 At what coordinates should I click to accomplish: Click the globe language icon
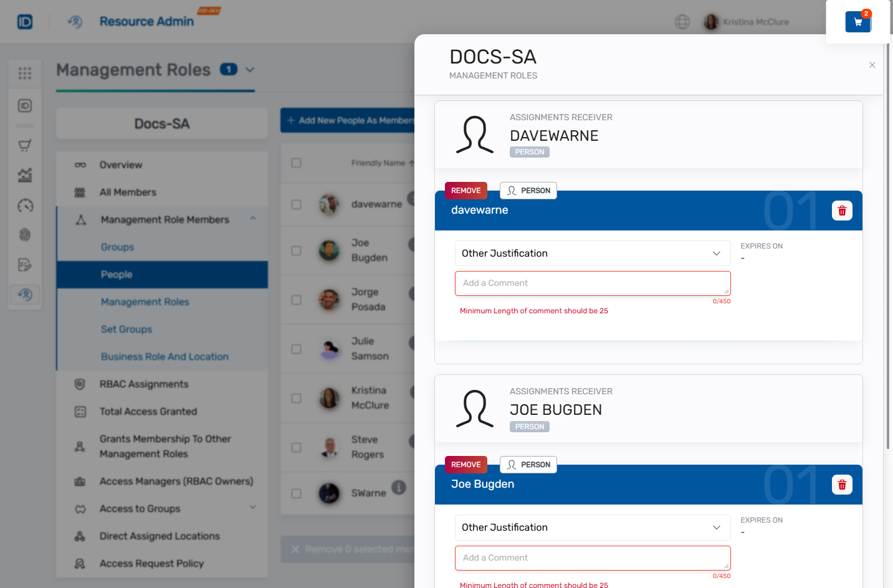[682, 22]
